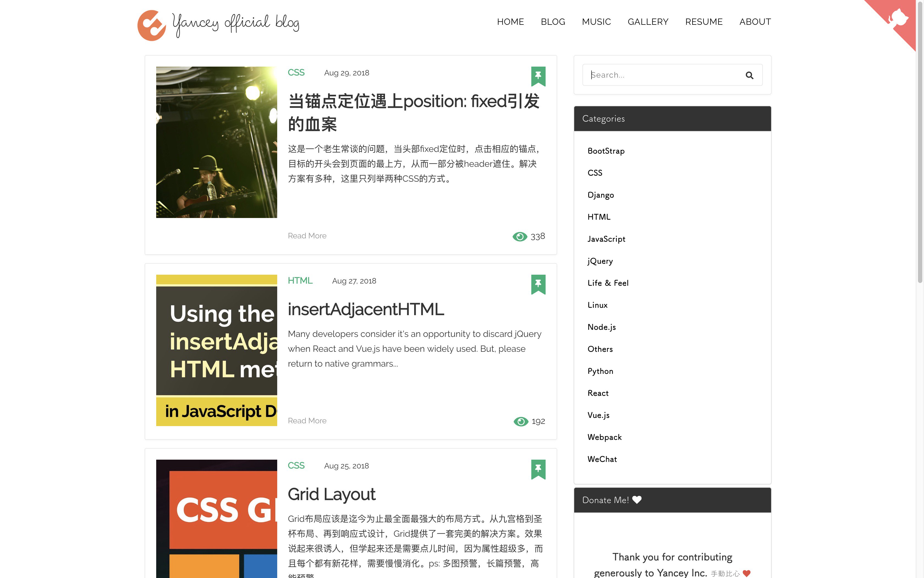
Task: Open the Grid Layout post title
Action: tap(331, 494)
